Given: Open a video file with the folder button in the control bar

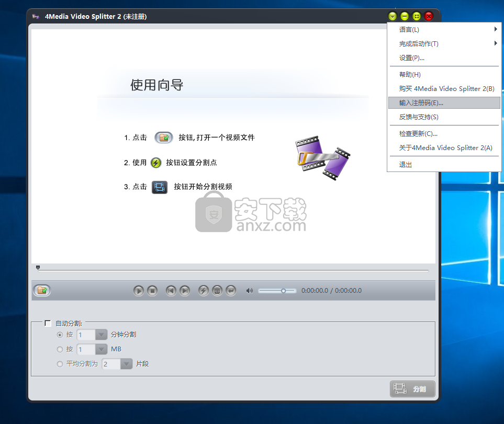Looking at the screenshot, I should point(42,291).
